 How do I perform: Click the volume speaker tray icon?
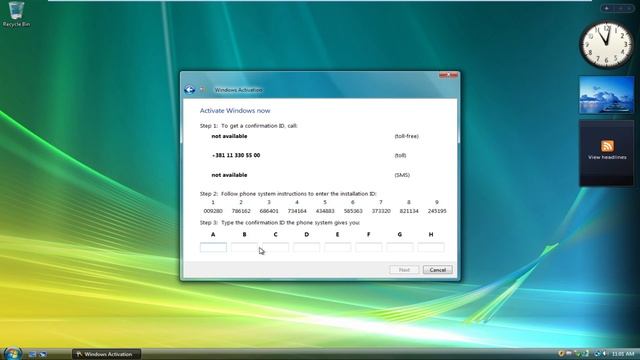click(x=604, y=353)
